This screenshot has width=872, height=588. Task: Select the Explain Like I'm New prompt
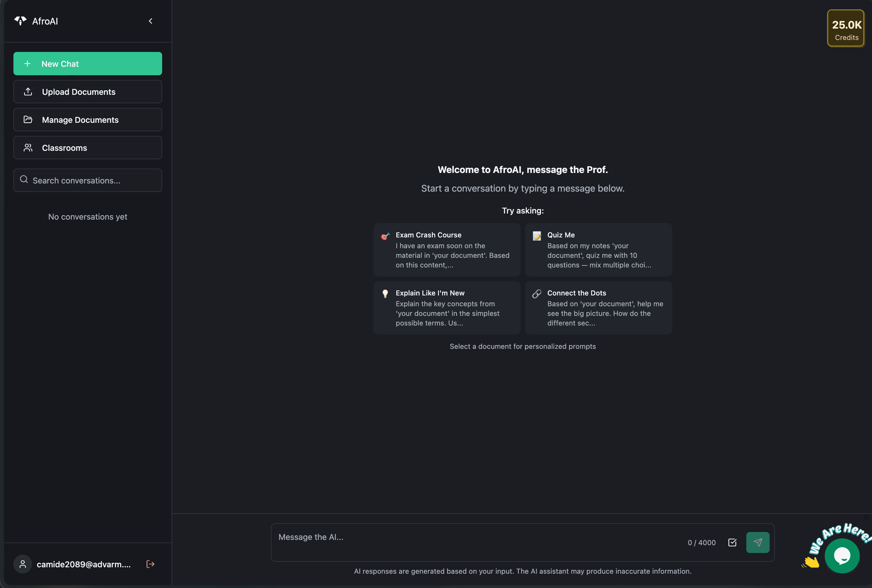(x=446, y=307)
